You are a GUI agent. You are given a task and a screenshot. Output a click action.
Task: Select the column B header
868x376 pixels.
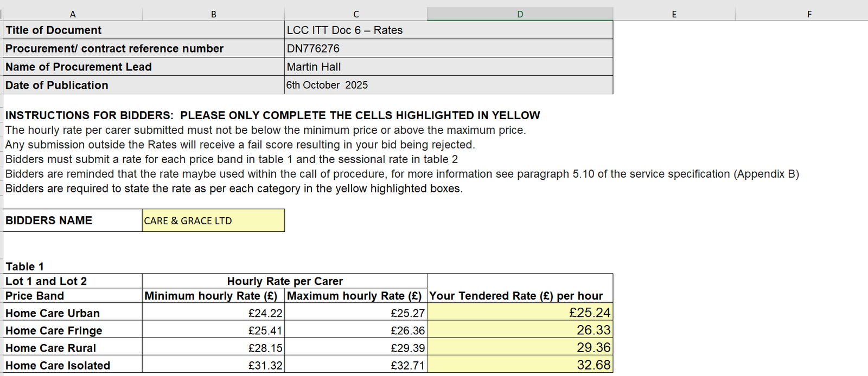[x=213, y=14]
